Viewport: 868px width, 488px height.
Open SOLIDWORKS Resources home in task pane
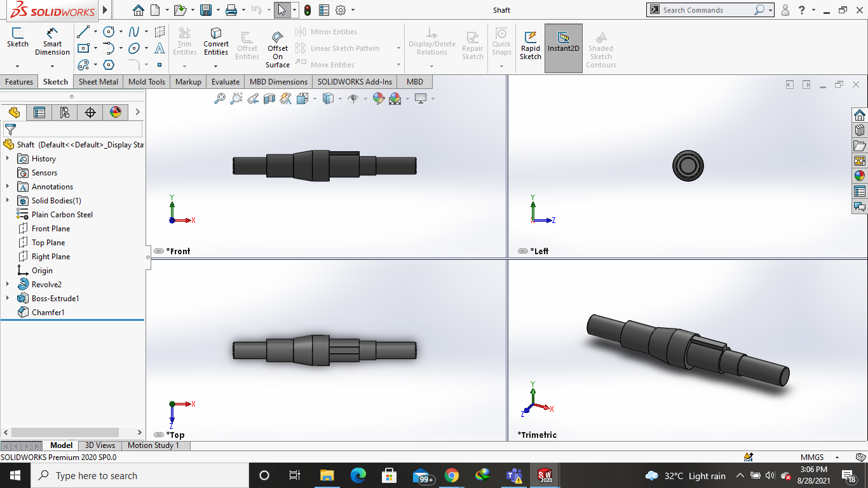point(859,115)
